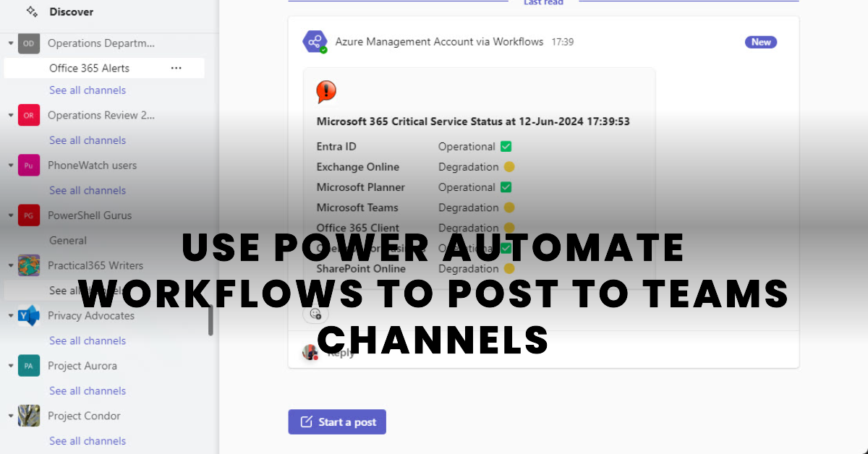The width and height of the screenshot is (868, 454).
Task: Open more options for Office 365 Alerts
Action: 176,68
